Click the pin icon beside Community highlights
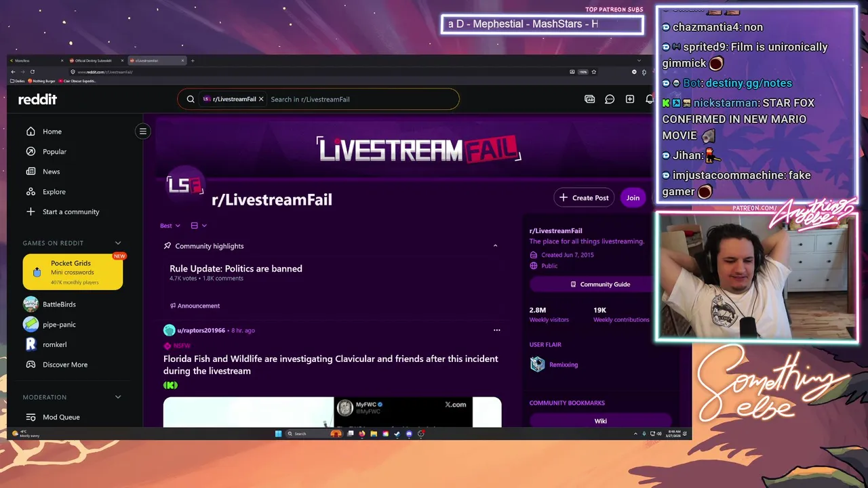This screenshot has height=488, width=868. tap(167, 246)
